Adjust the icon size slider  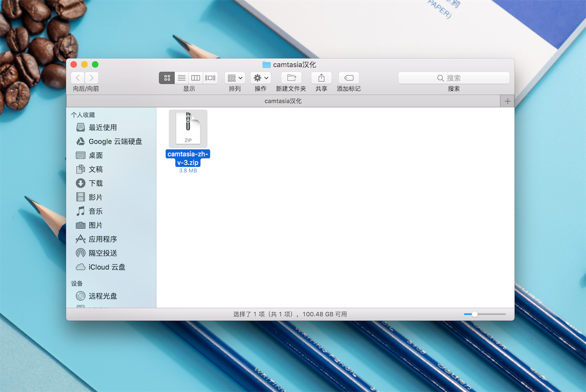click(x=474, y=314)
